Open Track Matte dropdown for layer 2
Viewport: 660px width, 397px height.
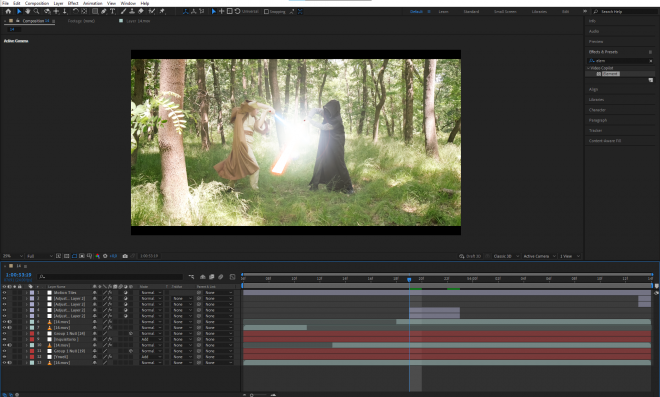pyautogui.click(x=182, y=298)
